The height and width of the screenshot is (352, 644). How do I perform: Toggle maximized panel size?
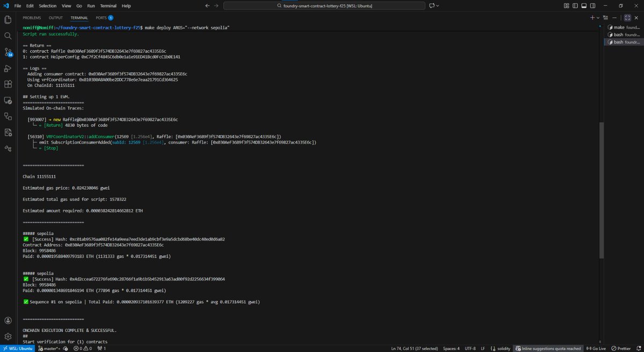[x=627, y=18]
